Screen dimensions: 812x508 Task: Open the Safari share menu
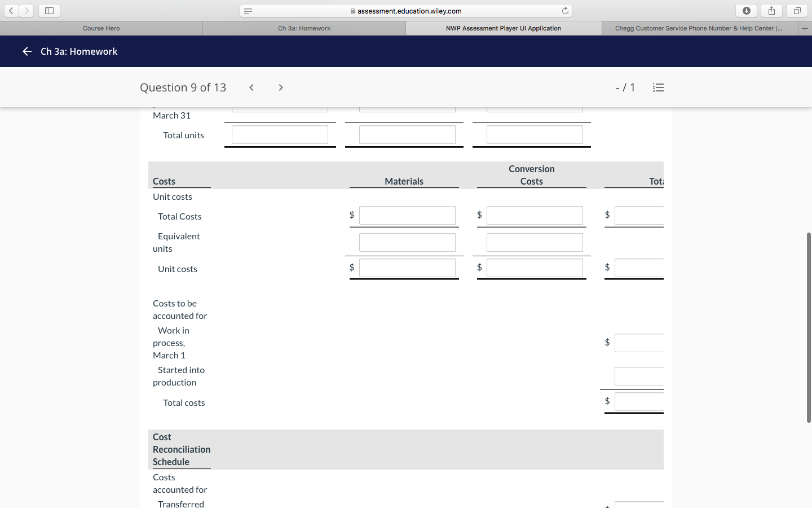coord(771,11)
